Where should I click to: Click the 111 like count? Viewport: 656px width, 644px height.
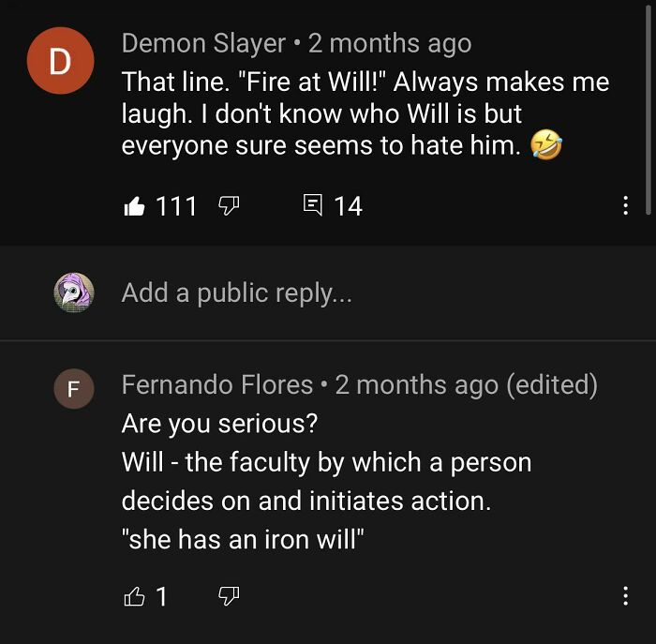coord(176,205)
